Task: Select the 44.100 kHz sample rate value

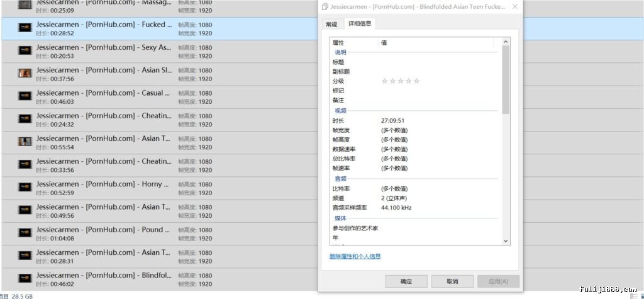Action: (x=396, y=208)
